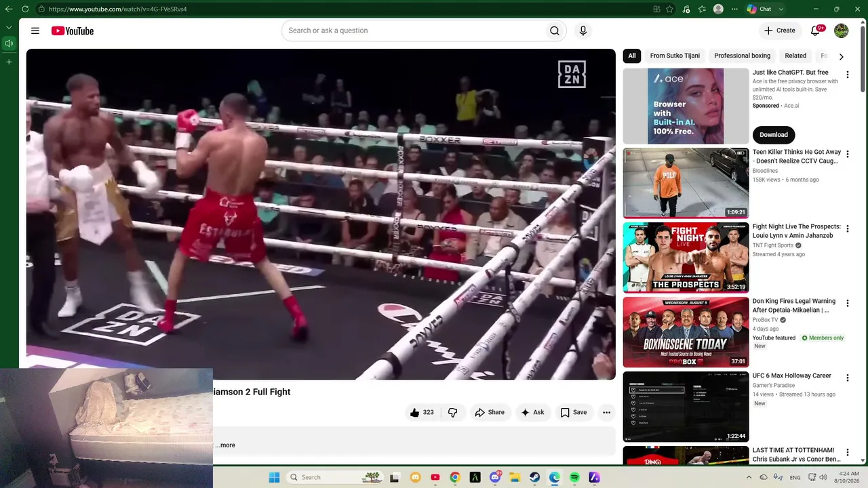This screenshot has width=868, height=488.
Task: Open the Copilot Chat button
Action: click(x=759, y=9)
